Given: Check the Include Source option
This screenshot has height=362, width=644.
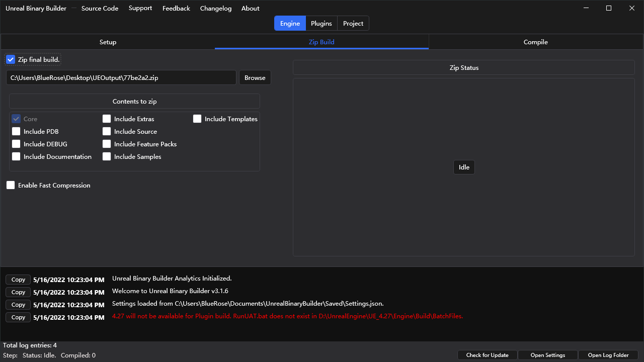Looking at the screenshot, I should pos(107,132).
